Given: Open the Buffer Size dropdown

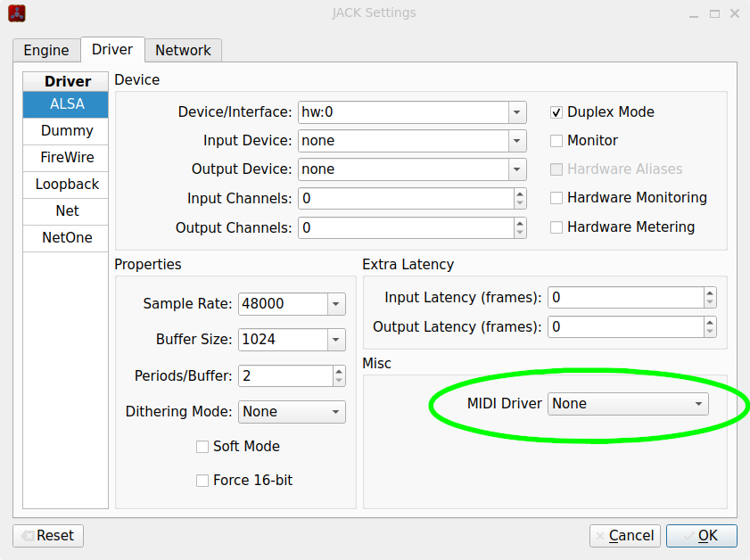Looking at the screenshot, I should (335, 340).
